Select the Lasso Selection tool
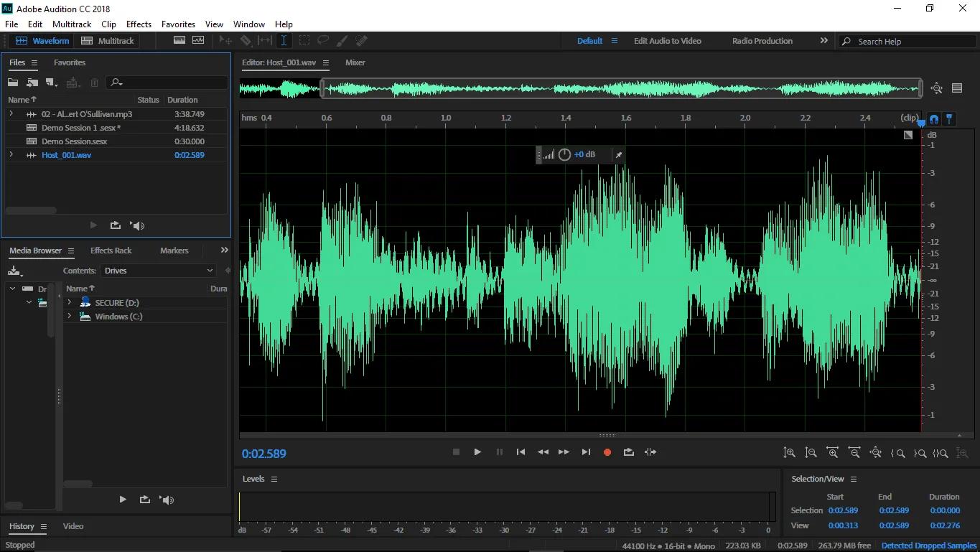This screenshot has width=980, height=552. pos(323,40)
